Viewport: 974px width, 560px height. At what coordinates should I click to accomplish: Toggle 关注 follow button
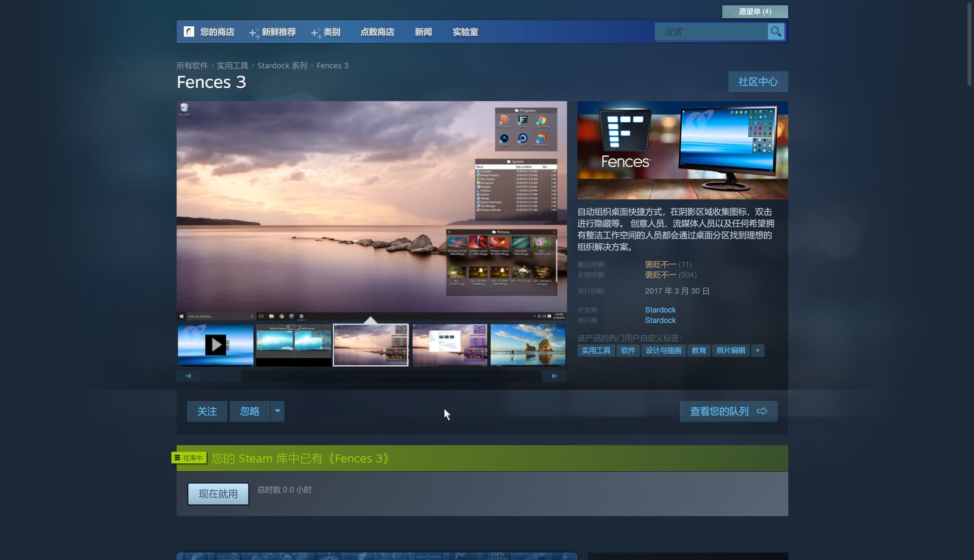point(207,411)
